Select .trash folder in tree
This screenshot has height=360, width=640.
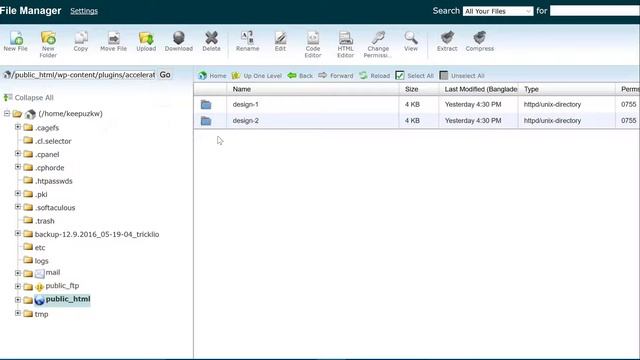pyautogui.click(x=44, y=221)
